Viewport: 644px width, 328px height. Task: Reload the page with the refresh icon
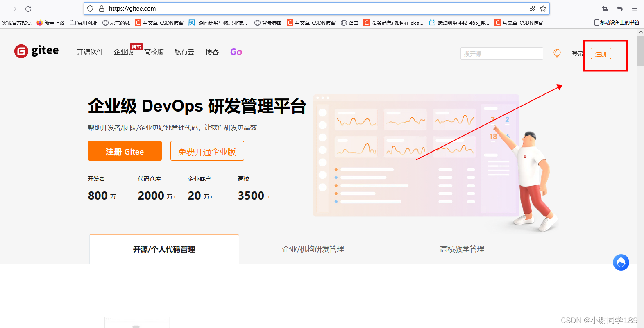[28, 9]
